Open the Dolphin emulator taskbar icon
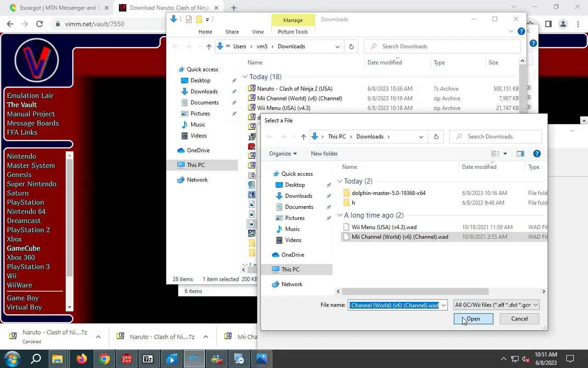This screenshot has height=368, width=588. coord(194,359)
